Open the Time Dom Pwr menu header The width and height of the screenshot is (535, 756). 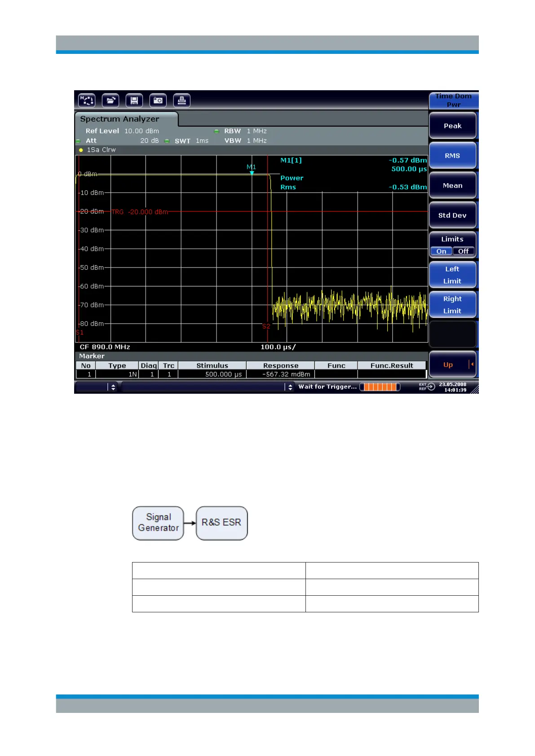click(453, 100)
